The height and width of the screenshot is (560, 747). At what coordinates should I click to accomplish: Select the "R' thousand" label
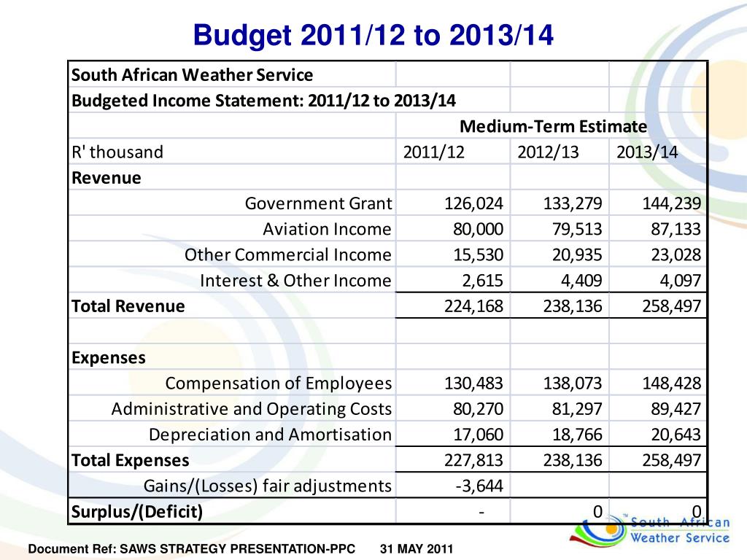click(x=117, y=152)
